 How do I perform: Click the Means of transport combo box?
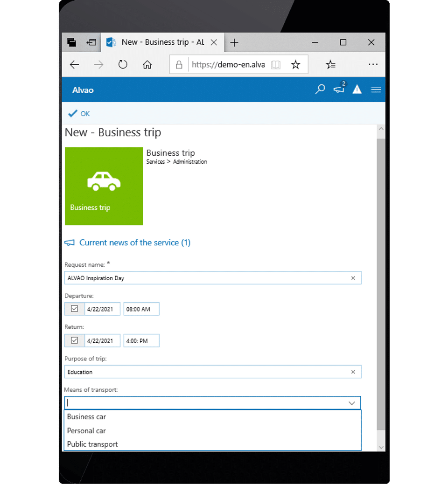point(213,403)
